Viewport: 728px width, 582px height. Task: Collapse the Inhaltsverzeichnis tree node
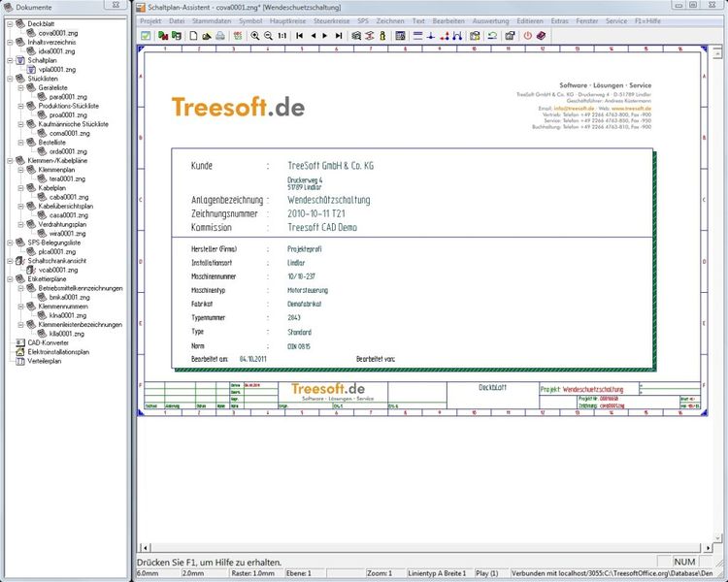point(10,42)
